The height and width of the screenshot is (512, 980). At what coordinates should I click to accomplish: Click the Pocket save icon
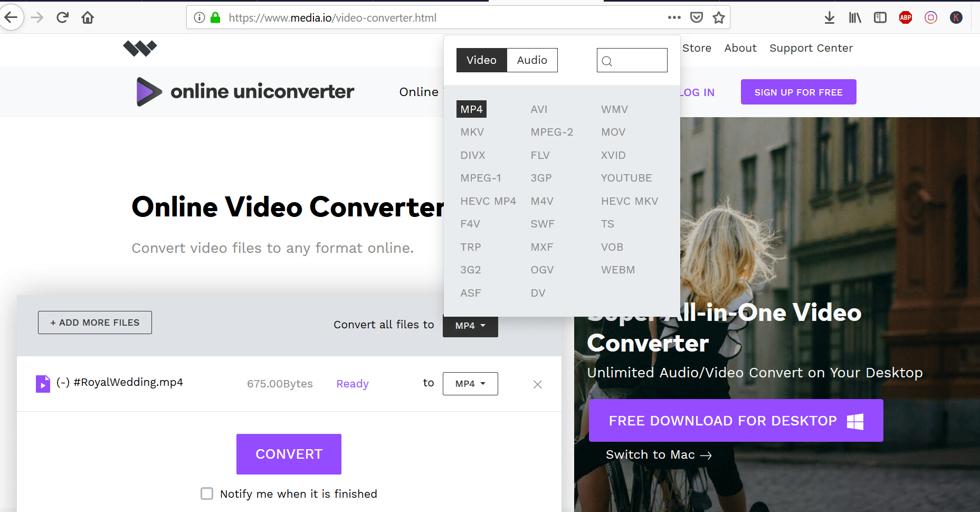coord(697,17)
